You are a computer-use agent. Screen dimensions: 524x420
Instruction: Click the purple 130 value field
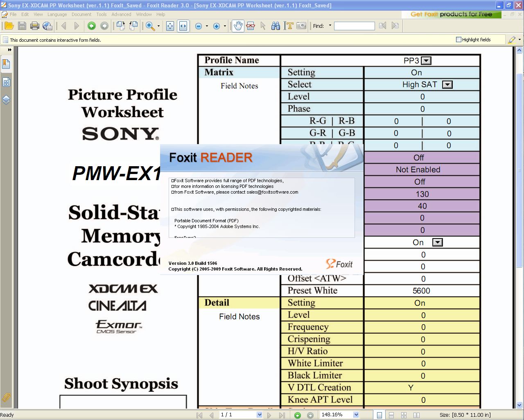[x=422, y=194]
